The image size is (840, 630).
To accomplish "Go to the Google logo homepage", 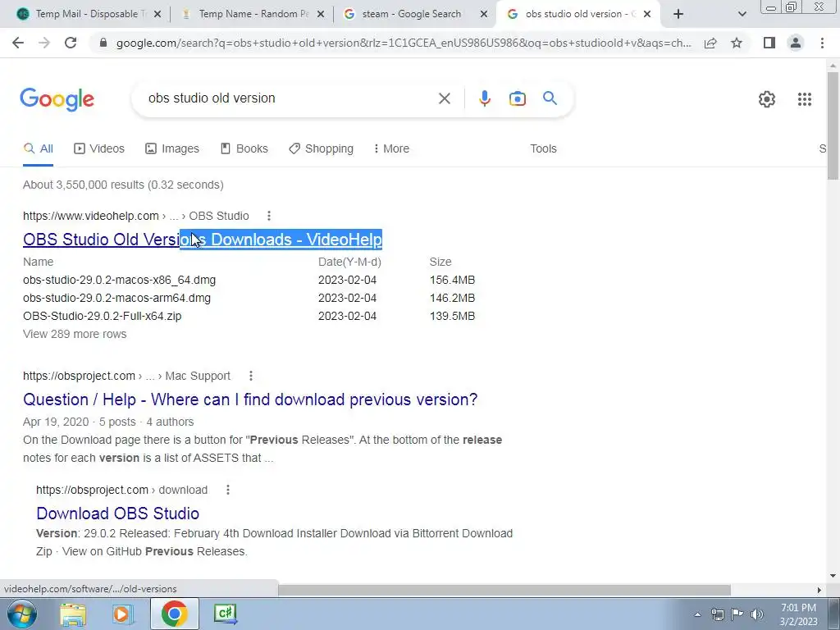I will 57,99.
